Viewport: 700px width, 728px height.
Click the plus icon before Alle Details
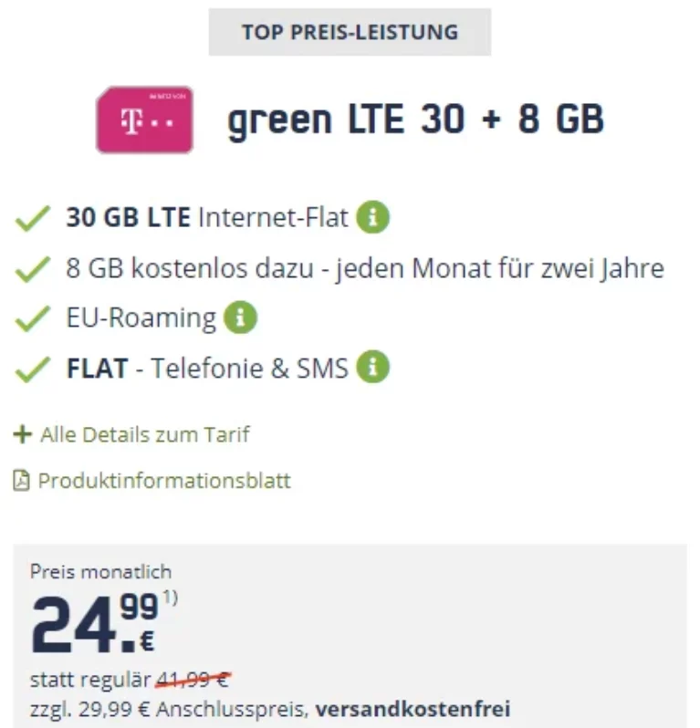pyautogui.click(x=22, y=434)
